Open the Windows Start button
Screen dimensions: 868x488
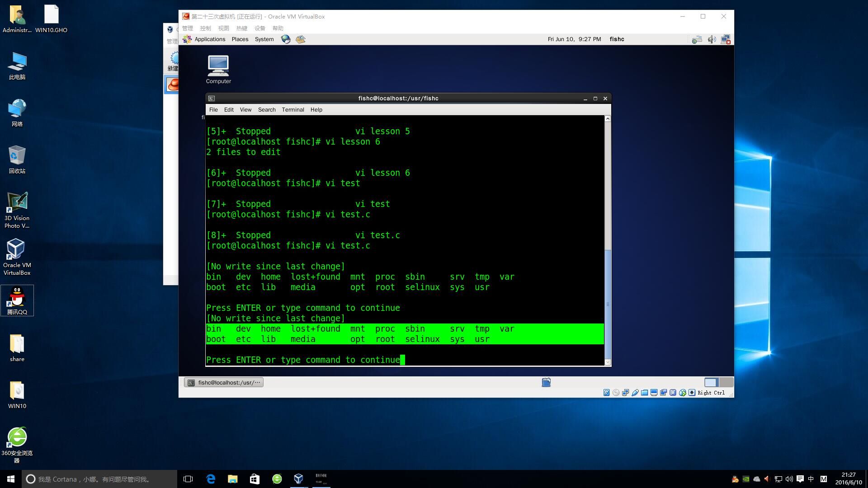(11, 479)
